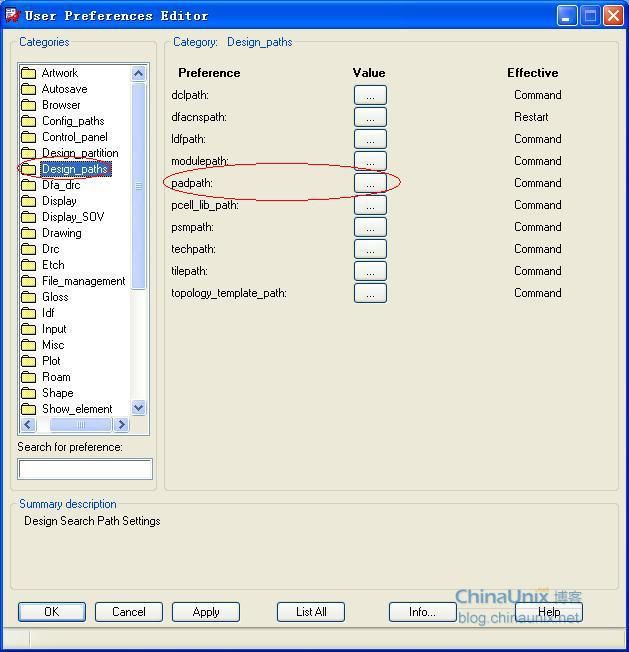Open value editor for dclpath

370,95
